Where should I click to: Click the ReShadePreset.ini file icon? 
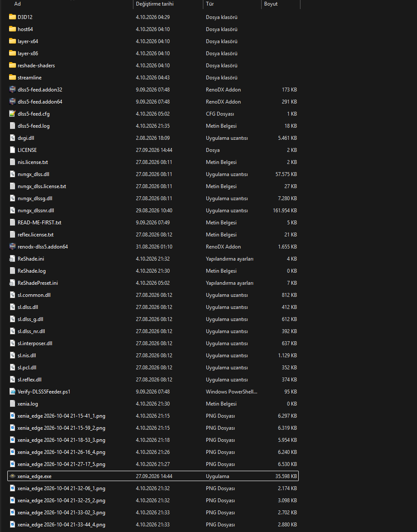(x=13, y=283)
